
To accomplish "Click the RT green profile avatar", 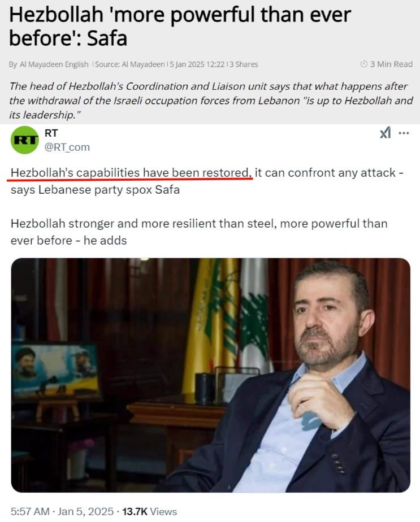I will coord(25,140).
